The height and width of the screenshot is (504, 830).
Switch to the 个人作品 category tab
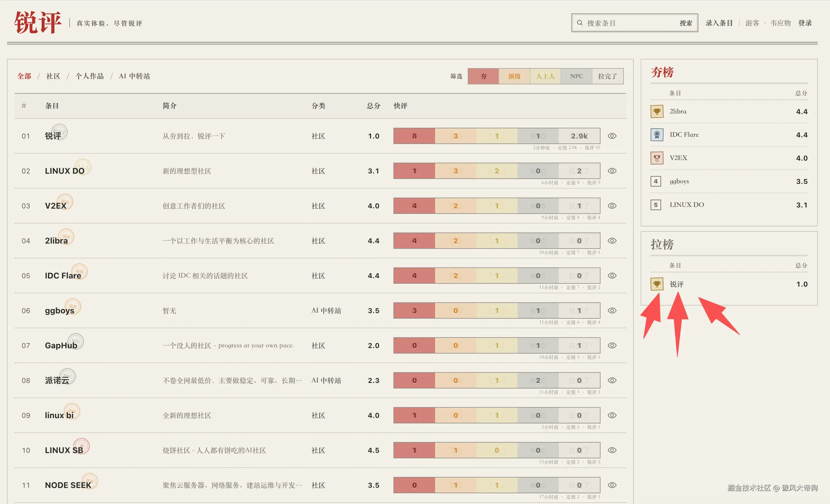(x=90, y=76)
